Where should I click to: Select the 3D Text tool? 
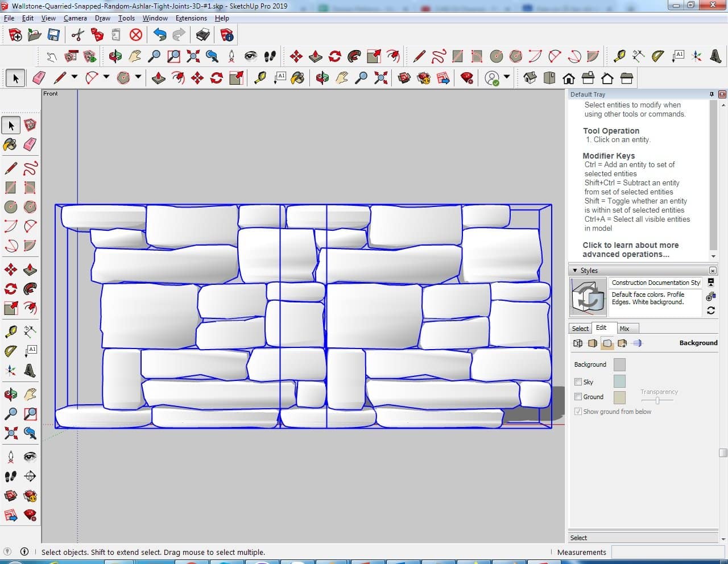[x=715, y=56]
